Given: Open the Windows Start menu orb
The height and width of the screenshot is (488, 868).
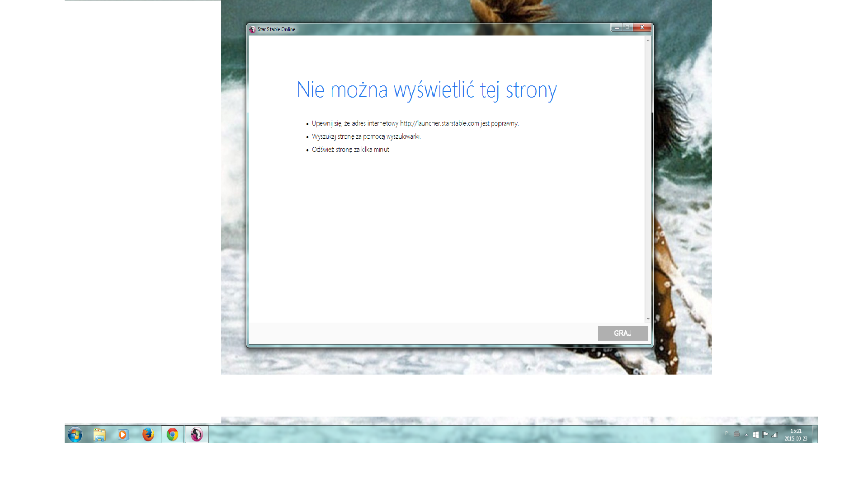Looking at the screenshot, I should (75, 435).
